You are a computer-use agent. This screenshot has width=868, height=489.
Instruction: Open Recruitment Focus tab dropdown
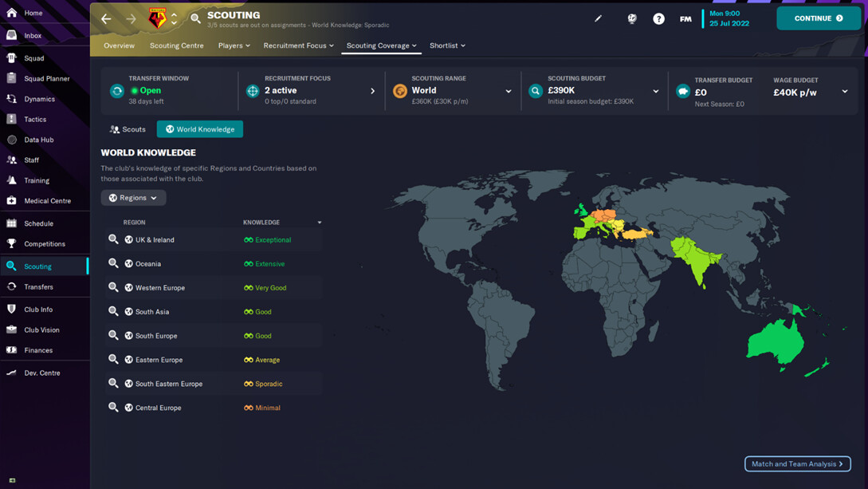298,45
